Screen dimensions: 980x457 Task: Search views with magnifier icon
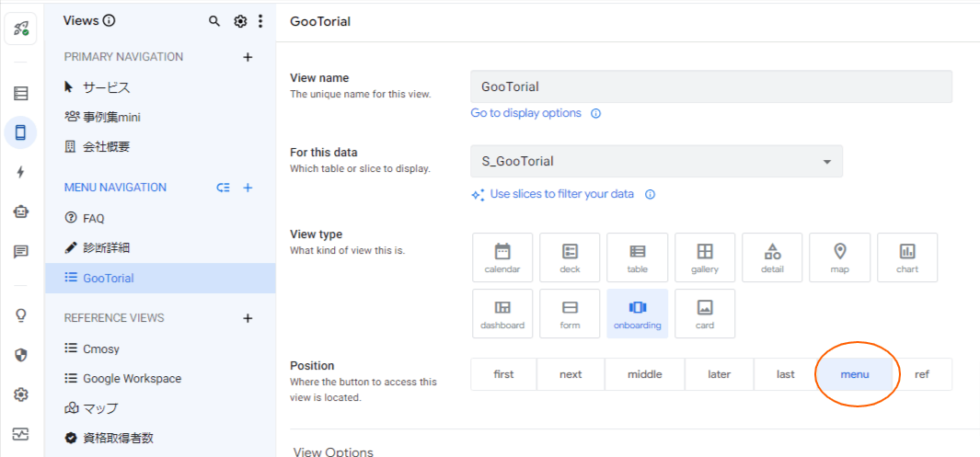[214, 21]
